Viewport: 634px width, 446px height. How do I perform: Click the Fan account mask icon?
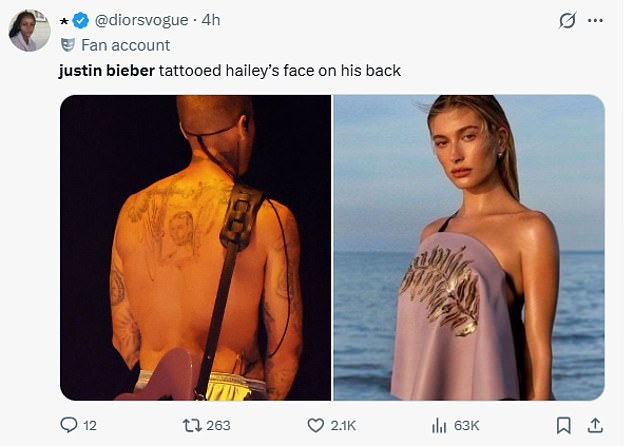click(68, 45)
